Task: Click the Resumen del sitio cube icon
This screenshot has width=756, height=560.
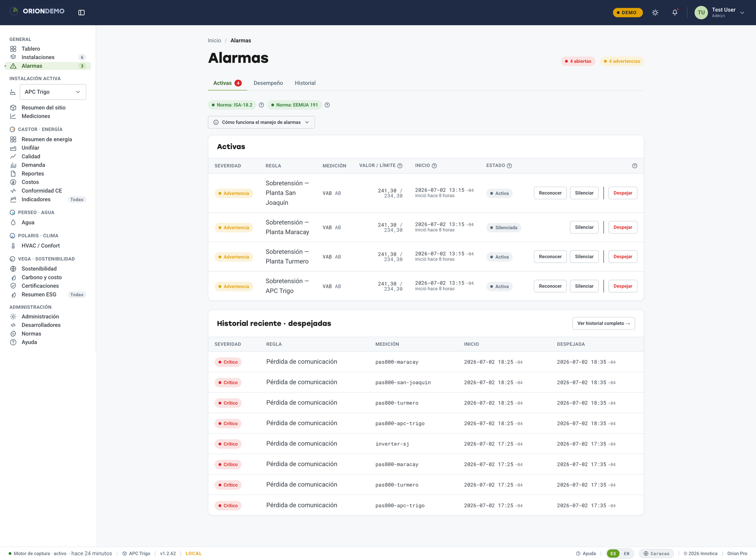Action: 13,108
